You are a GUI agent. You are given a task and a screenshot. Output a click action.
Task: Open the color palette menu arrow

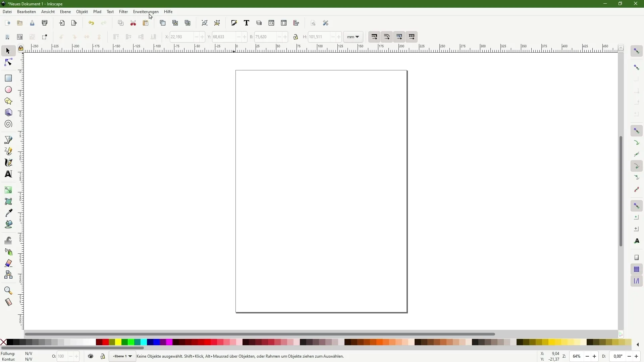[638, 345]
